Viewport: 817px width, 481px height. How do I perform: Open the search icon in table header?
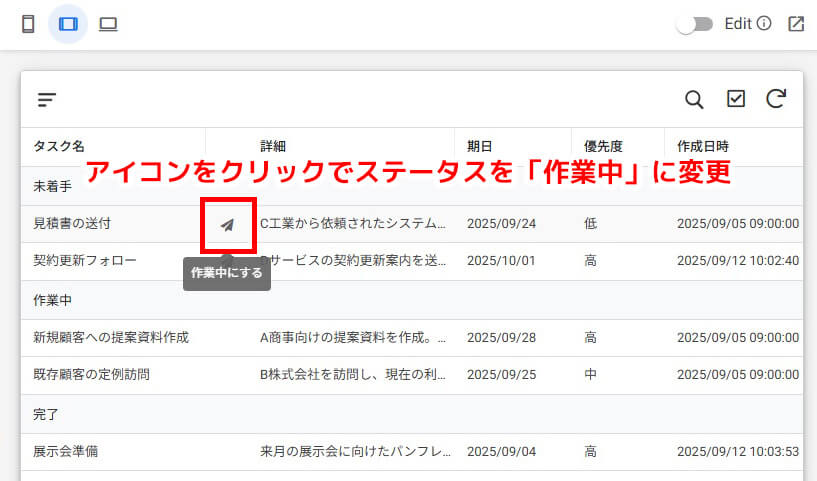click(x=694, y=99)
